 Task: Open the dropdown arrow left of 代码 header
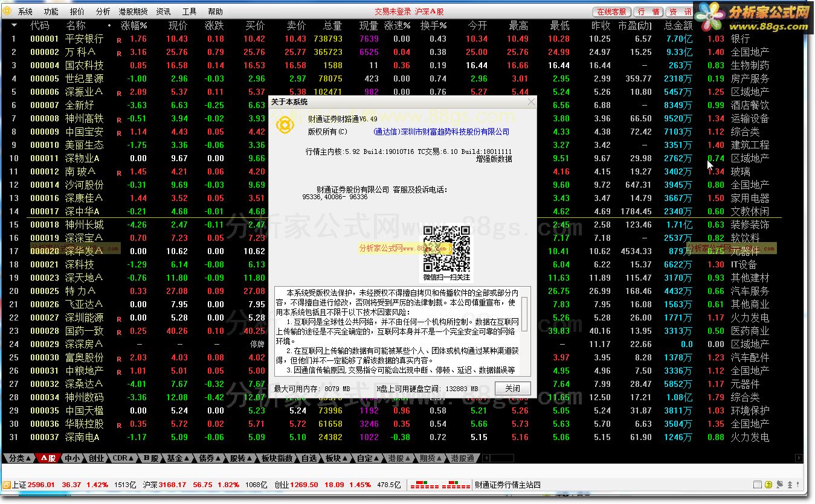(14, 25)
